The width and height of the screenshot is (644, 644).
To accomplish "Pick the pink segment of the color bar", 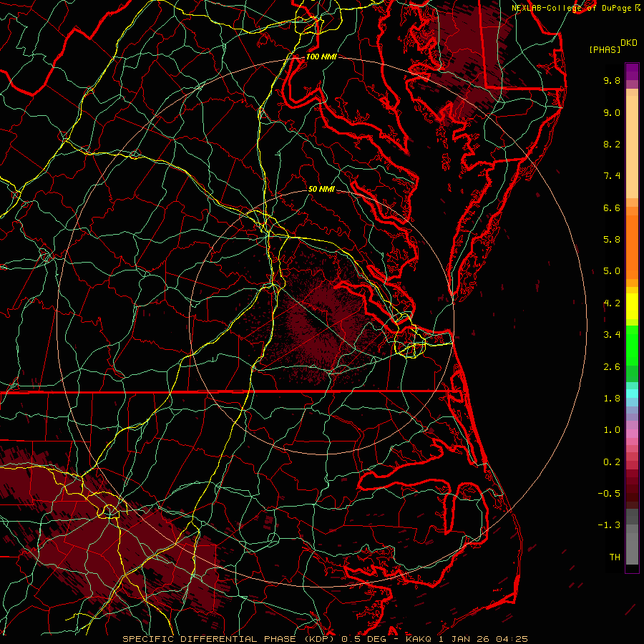I will tap(632, 434).
